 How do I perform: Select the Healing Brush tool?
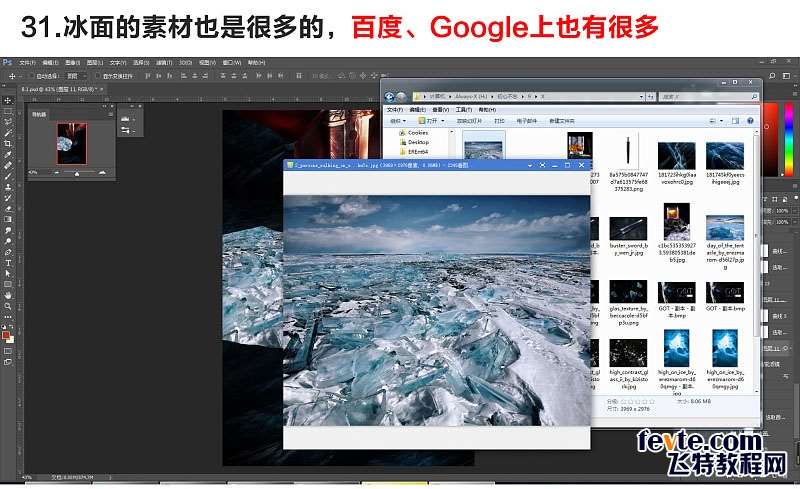click(8, 165)
